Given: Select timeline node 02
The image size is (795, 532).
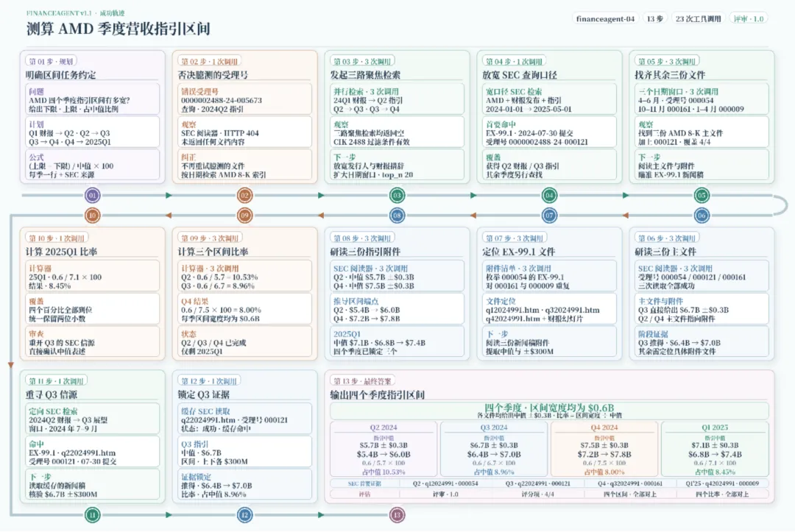Looking at the screenshot, I should (245, 195).
